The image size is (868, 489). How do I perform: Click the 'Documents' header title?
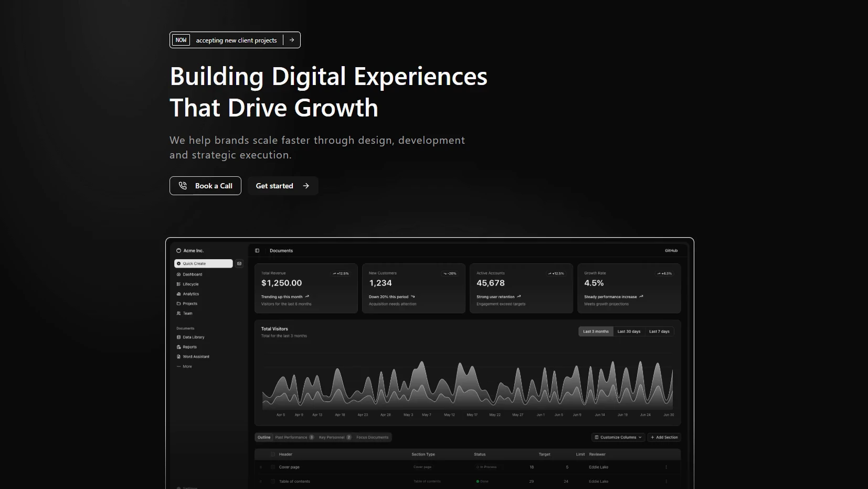point(281,251)
